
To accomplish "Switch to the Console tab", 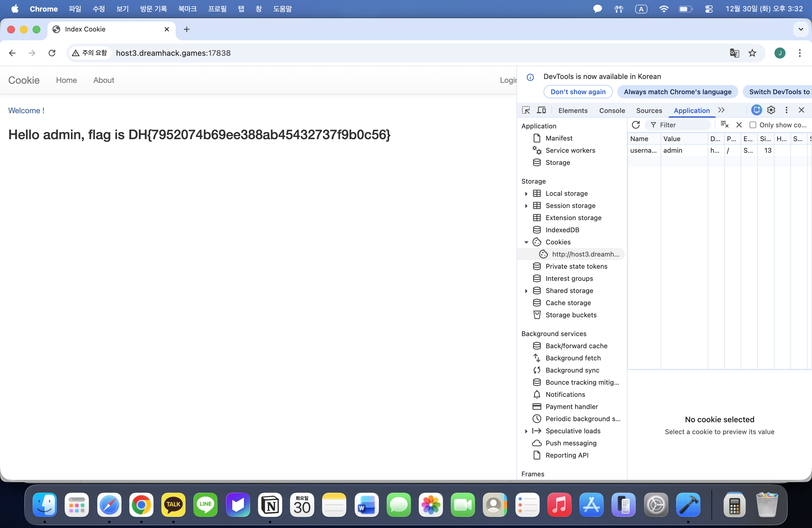I will pyautogui.click(x=612, y=110).
